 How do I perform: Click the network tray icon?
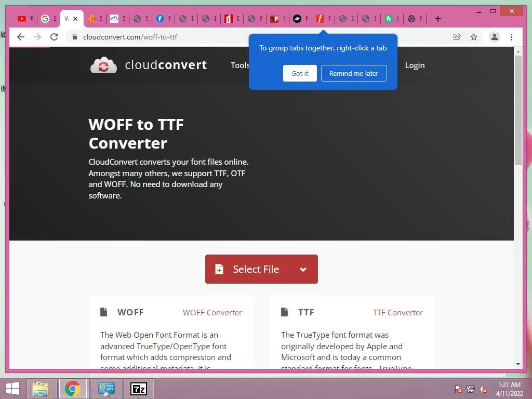(471, 389)
